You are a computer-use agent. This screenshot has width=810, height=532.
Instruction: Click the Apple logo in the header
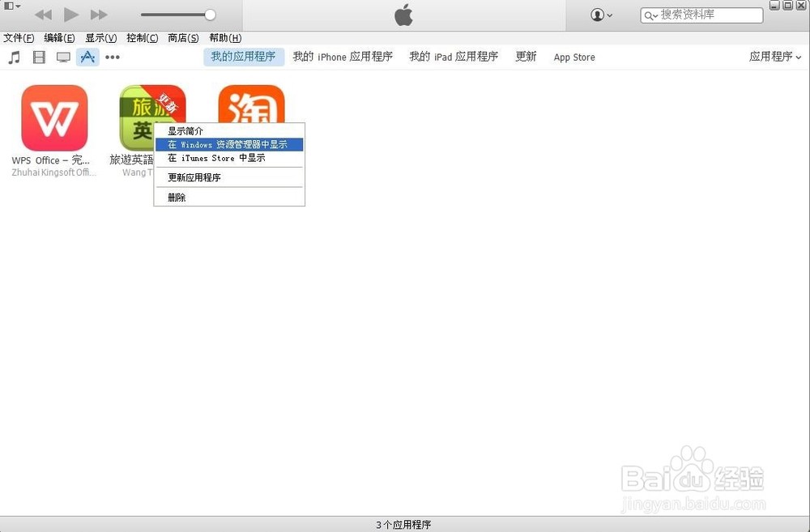pos(403,15)
